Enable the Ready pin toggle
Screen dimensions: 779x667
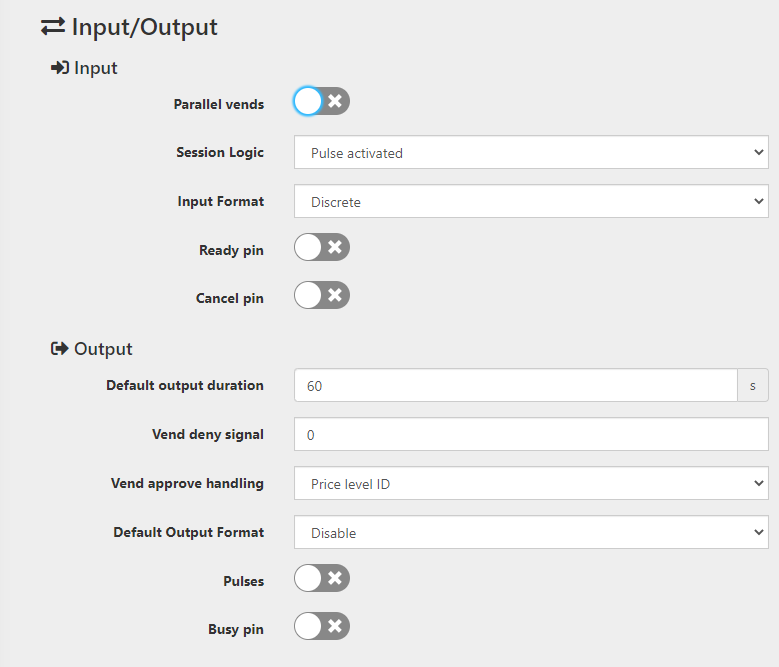pos(322,247)
